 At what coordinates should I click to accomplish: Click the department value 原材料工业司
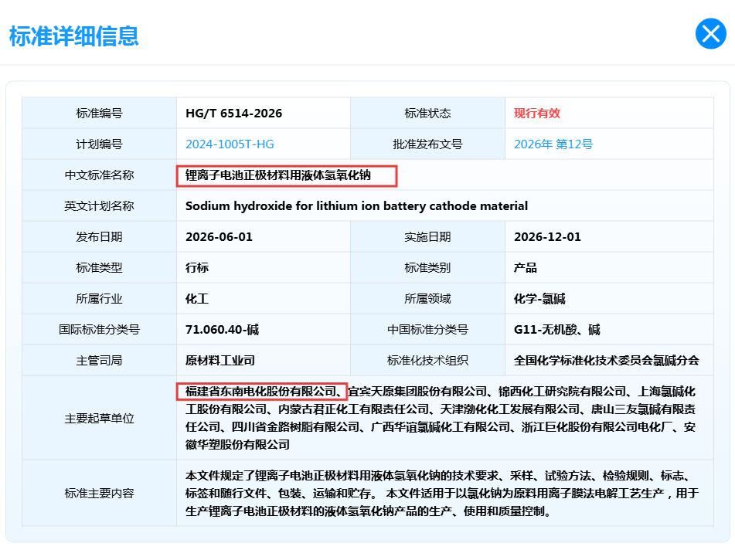220,361
